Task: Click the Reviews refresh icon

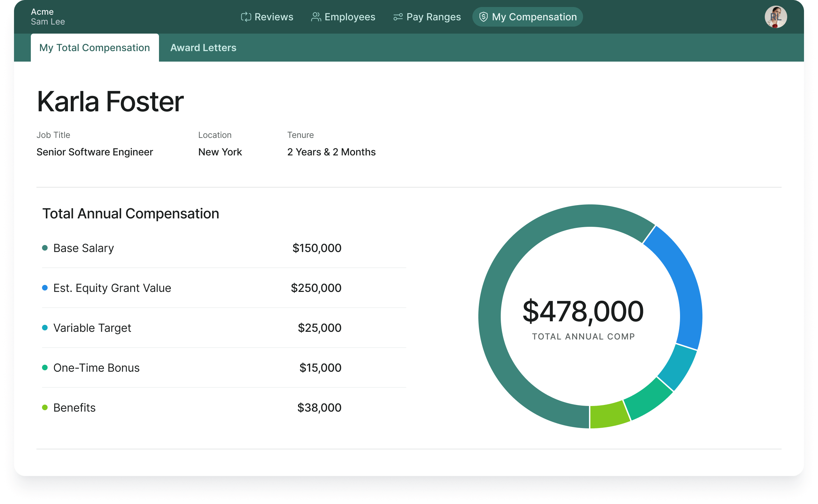Action: coord(247,16)
